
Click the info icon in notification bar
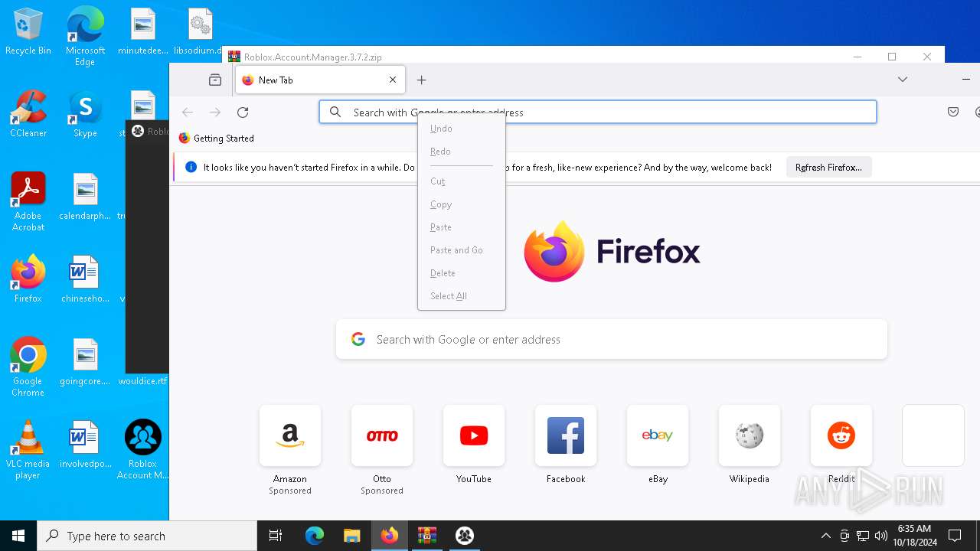(191, 167)
